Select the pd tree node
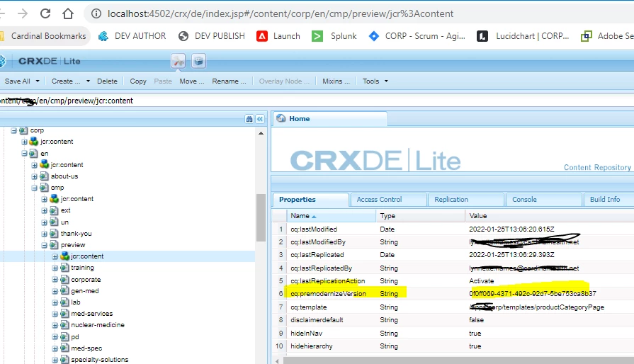Image resolution: width=634 pixels, height=364 pixels. (75, 337)
